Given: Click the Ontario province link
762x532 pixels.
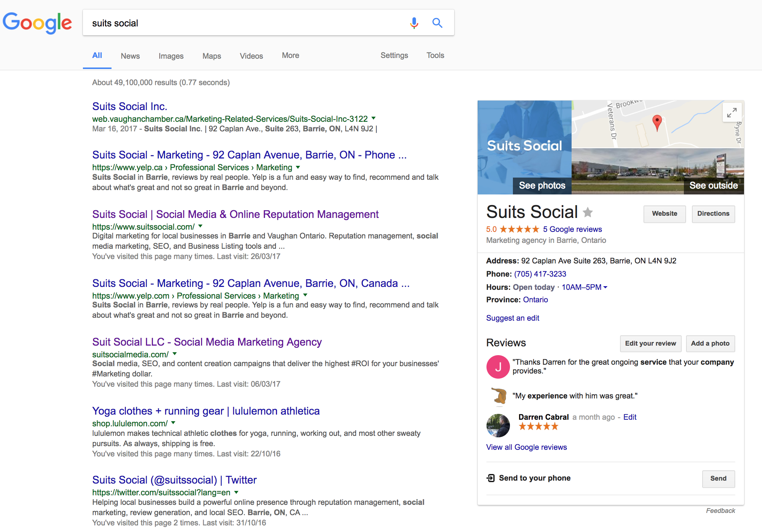Looking at the screenshot, I should point(535,300).
